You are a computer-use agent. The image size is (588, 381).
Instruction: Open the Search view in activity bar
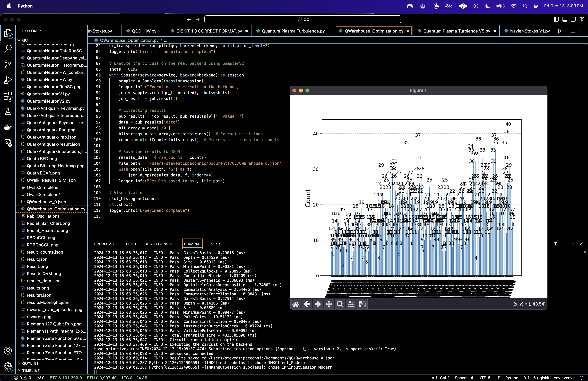click(8, 49)
